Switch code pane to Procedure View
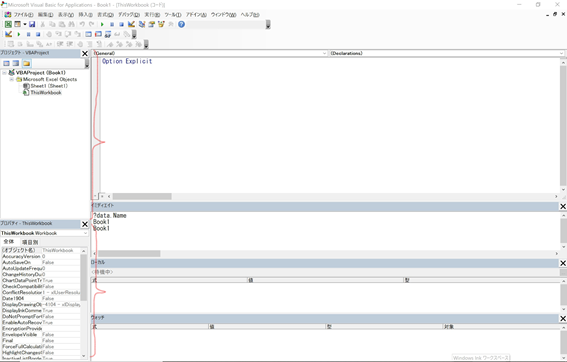Image resolution: width=567 pixels, height=362 pixels. click(96, 196)
